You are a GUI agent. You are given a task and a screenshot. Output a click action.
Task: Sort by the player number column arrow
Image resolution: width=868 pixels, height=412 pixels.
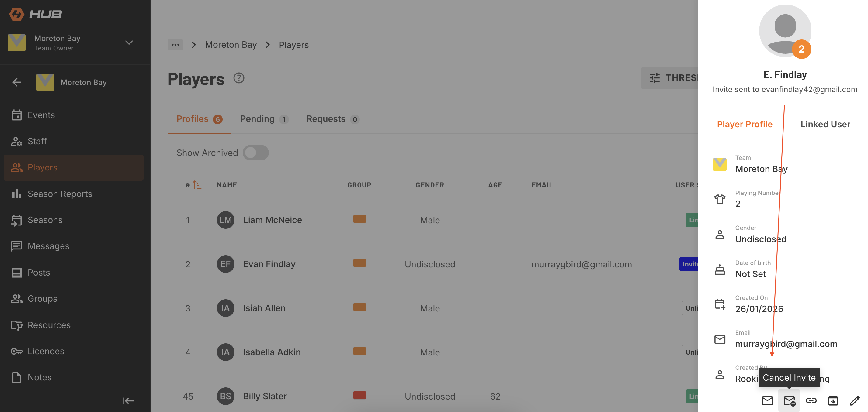(x=197, y=185)
